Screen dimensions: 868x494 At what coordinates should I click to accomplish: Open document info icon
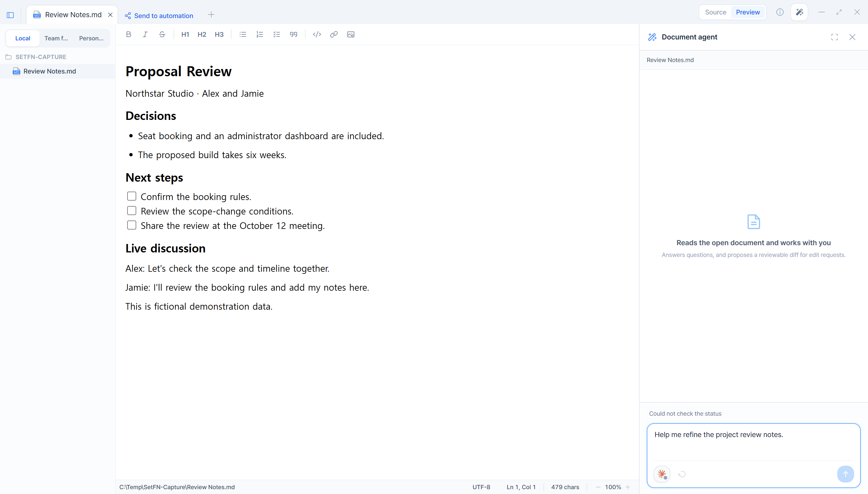[x=780, y=12]
